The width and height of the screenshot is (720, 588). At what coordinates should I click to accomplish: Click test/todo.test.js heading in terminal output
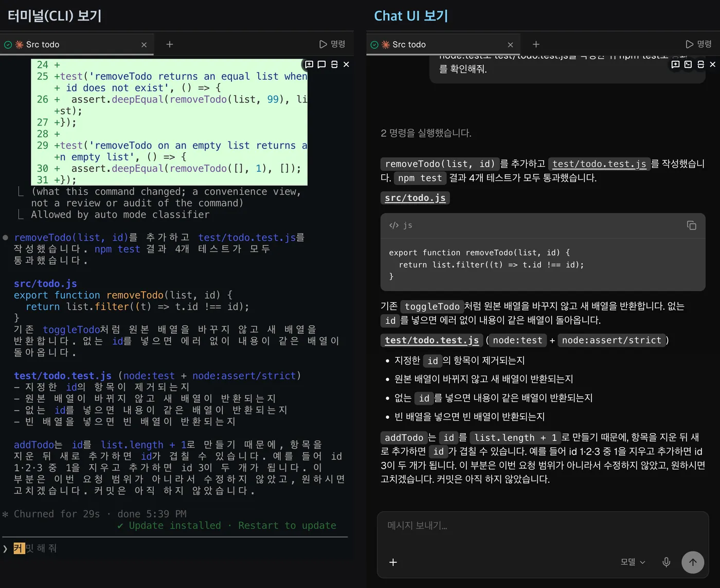point(63,376)
